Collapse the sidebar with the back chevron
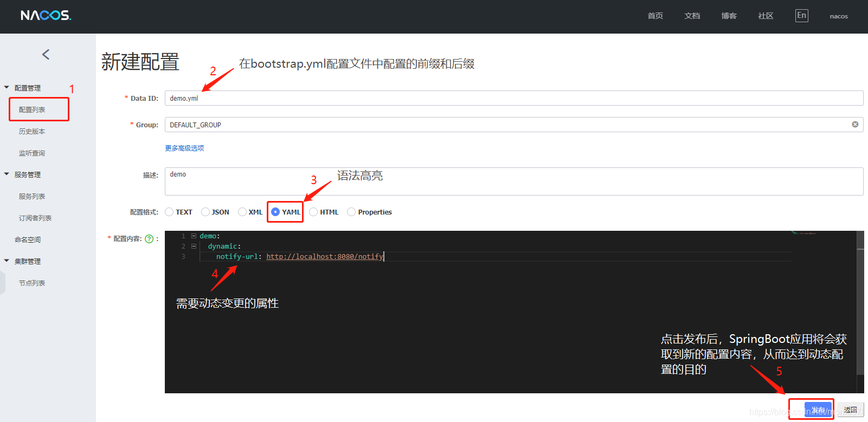Image resolution: width=868 pixels, height=422 pixels. pyautogui.click(x=46, y=54)
